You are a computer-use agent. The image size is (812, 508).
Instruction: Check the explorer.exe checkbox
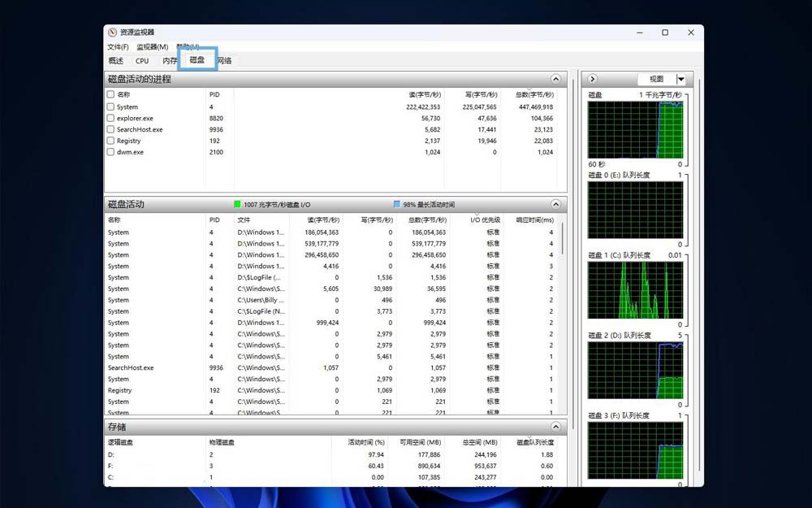(110, 118)
